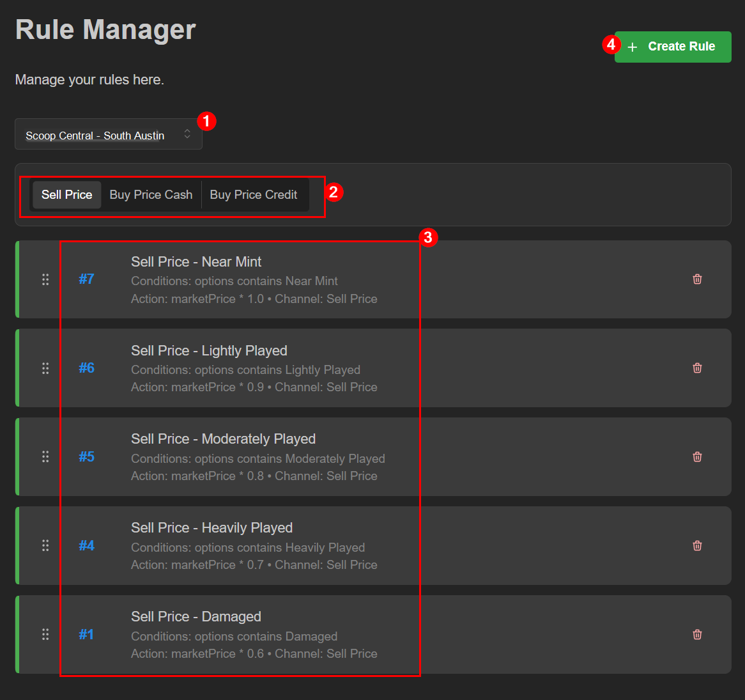
Task: Open rule #7 number link
Action: (86, 279)
